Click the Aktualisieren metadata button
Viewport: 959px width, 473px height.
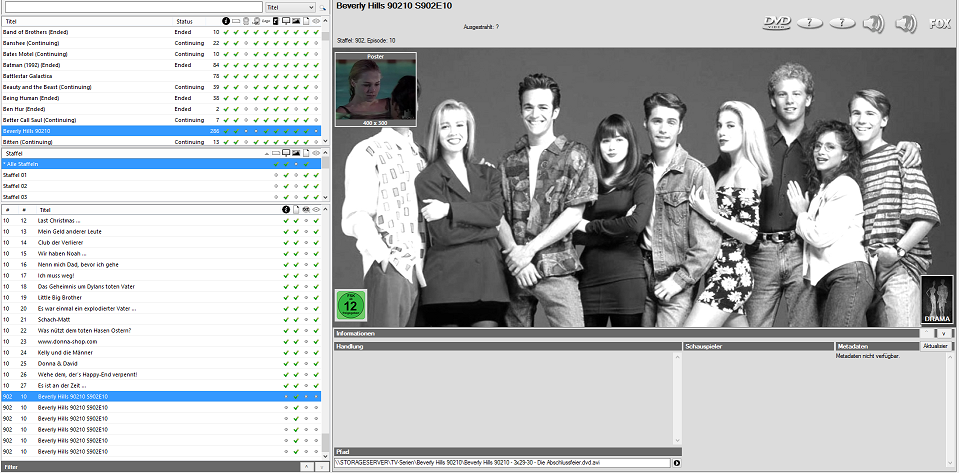[936, 346]
